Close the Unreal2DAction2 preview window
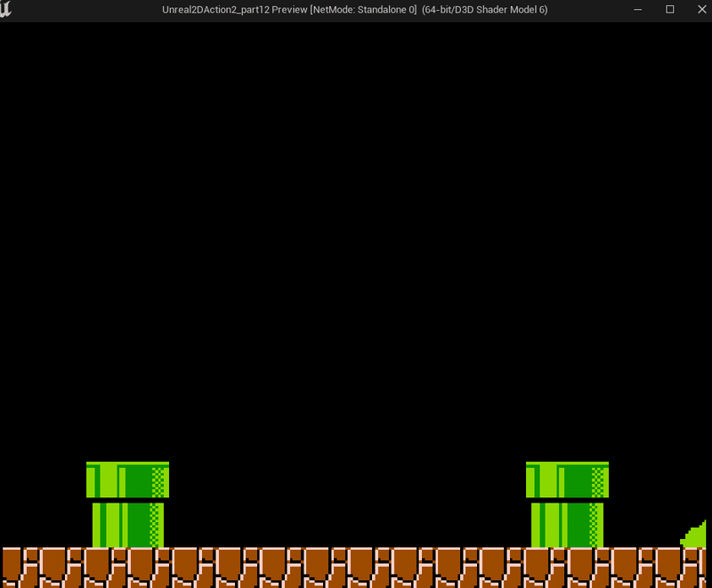Screen dimensions: 712x588 point(701,10)
